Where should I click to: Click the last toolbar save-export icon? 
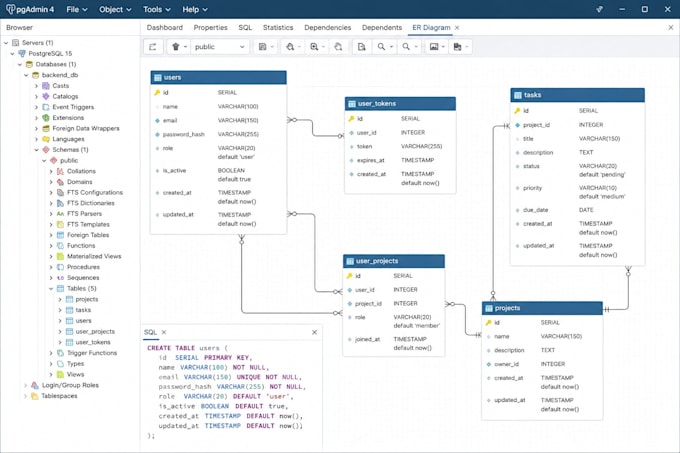click(457, 47)
